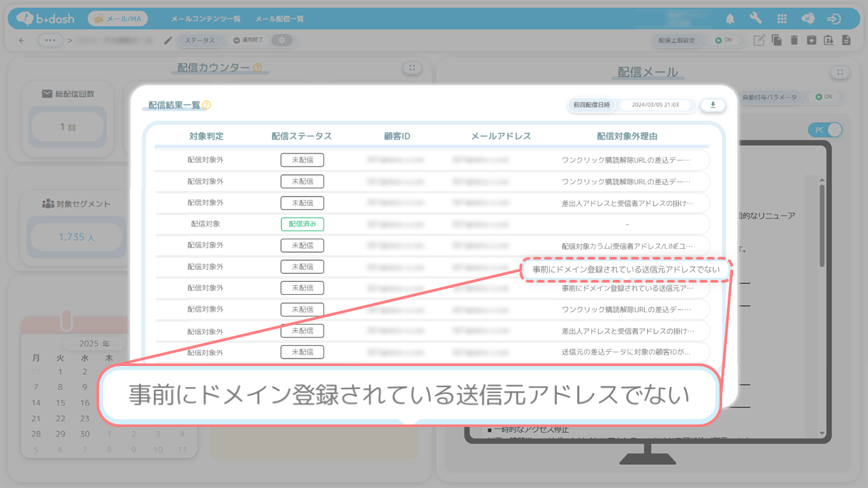Click the logout arrow icon

coord(835,19)
